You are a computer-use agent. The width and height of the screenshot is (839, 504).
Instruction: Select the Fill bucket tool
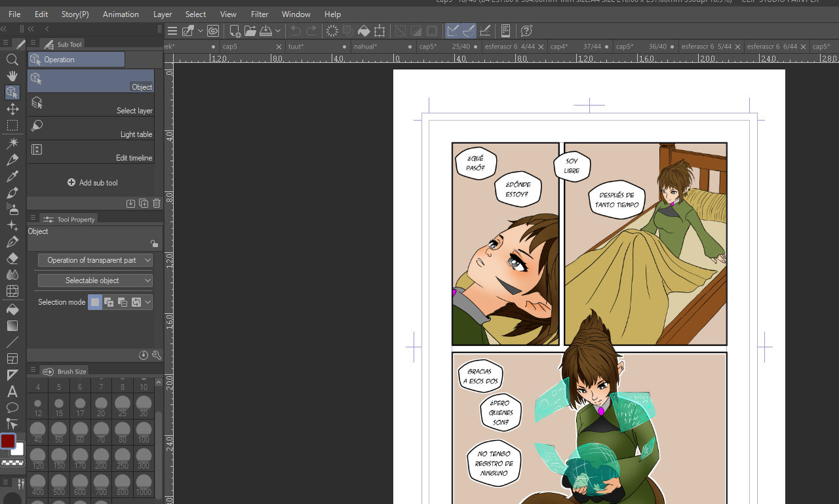pos(12,309)
